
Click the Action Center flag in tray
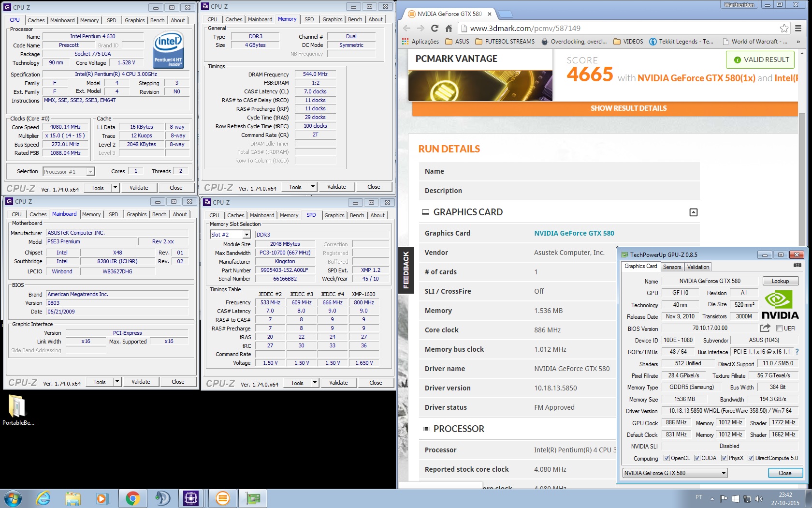724,499
